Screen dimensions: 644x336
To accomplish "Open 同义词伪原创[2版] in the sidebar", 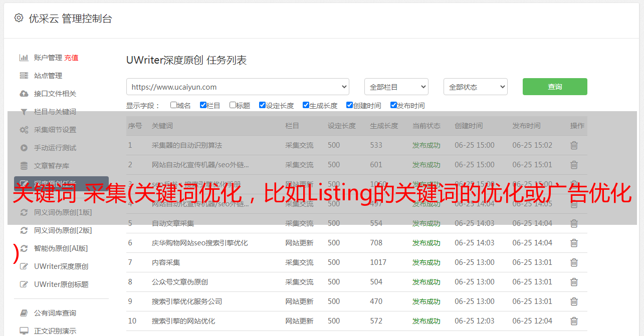I will pos(63,230).
